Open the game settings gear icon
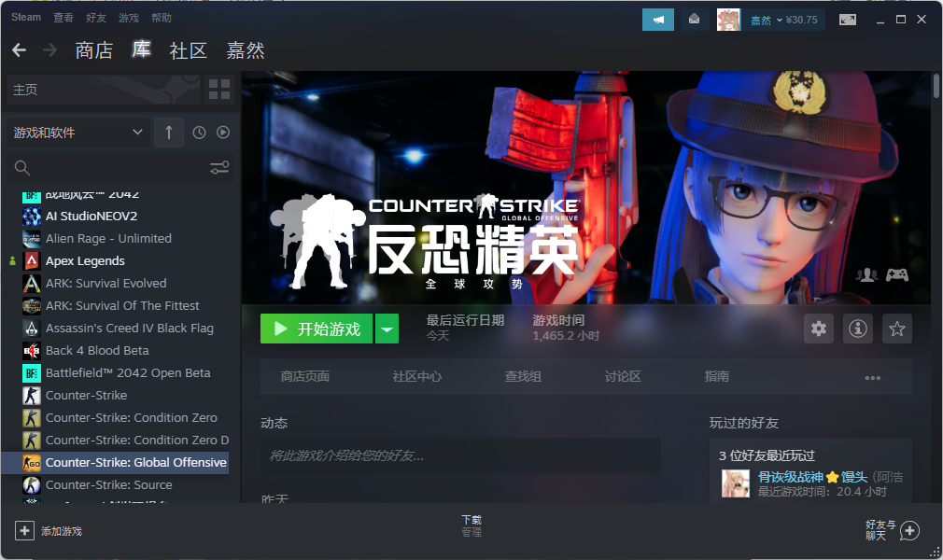943x560 pixels. pyautogui.click(x=819, y=329)
